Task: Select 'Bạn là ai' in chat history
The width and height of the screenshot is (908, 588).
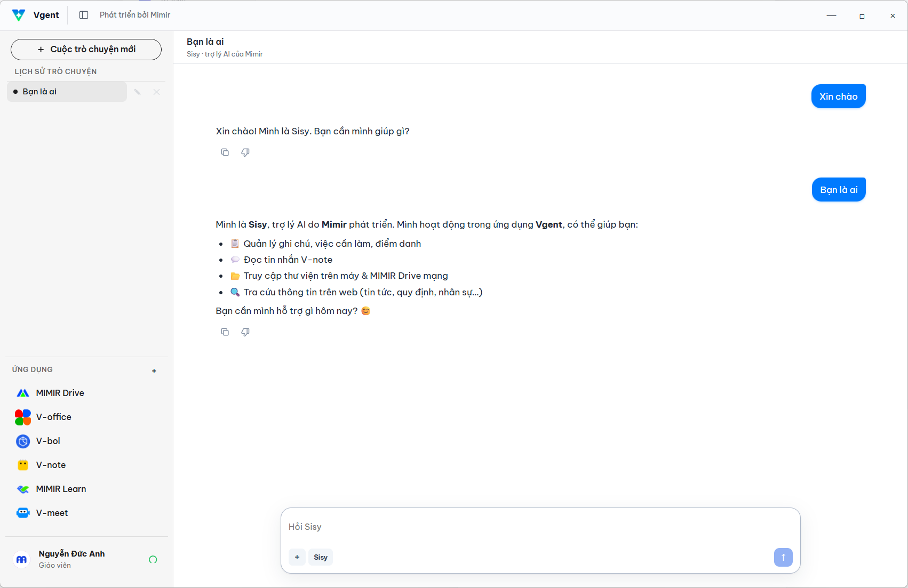Action: pyautogui.click(x=67, y=92)
